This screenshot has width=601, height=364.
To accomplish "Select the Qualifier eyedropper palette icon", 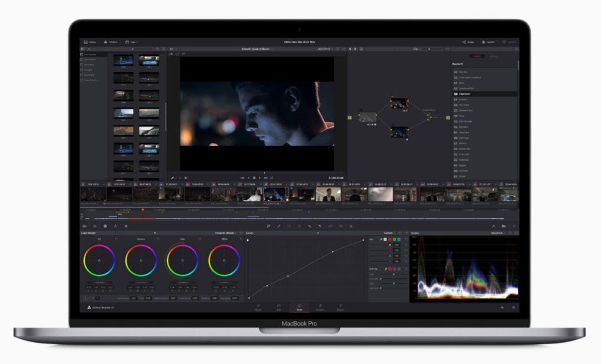I will point(279,226).
